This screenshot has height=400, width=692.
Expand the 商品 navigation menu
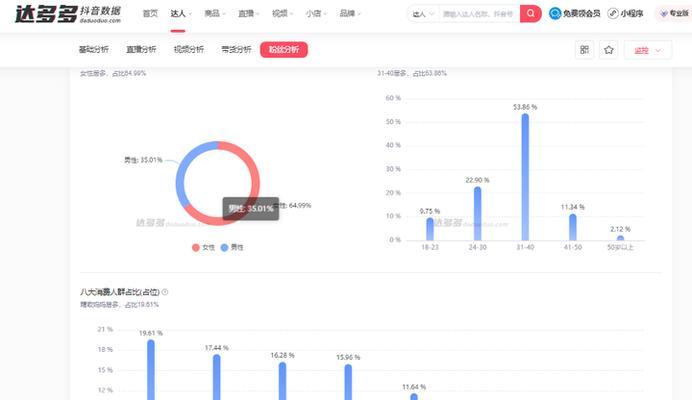coord(215,14)
